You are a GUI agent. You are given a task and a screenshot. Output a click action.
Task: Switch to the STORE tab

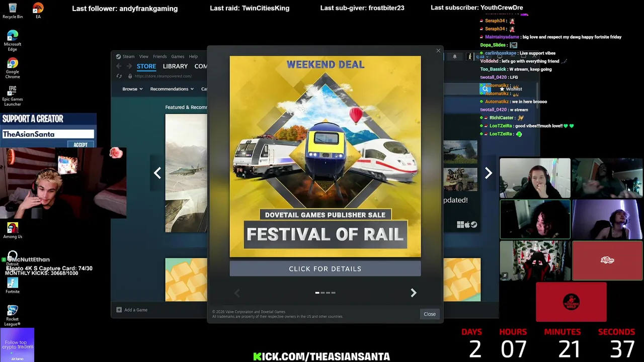pos(146,66)
